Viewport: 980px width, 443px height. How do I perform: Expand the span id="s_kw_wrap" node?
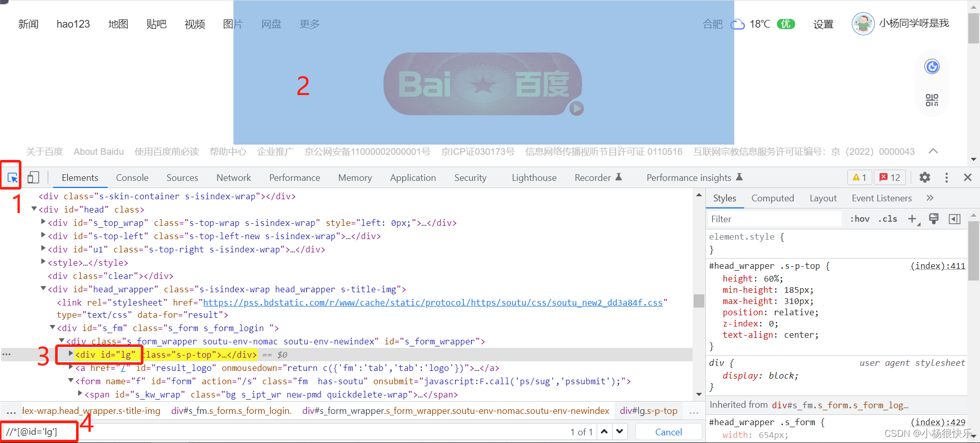pos(80,393)
